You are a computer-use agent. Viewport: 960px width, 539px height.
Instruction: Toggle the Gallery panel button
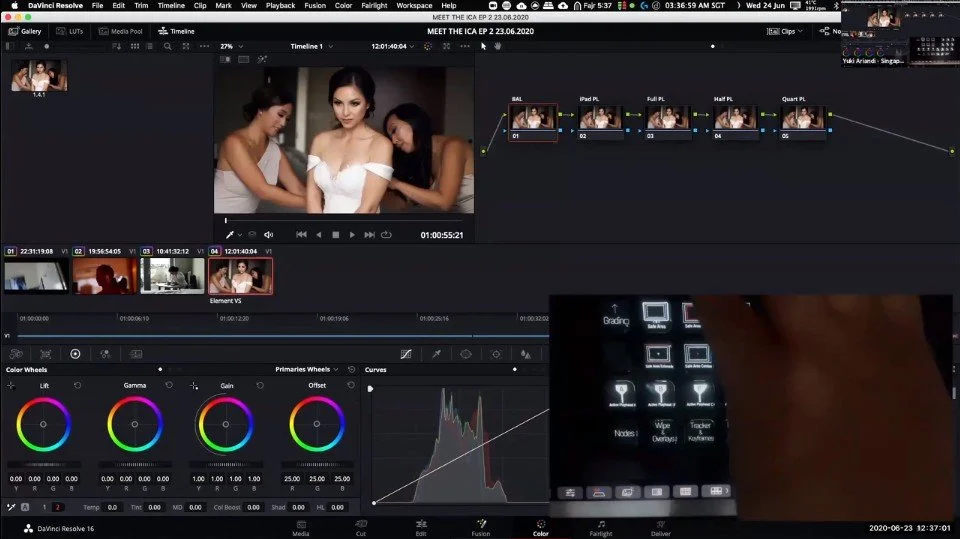point(25,31)
